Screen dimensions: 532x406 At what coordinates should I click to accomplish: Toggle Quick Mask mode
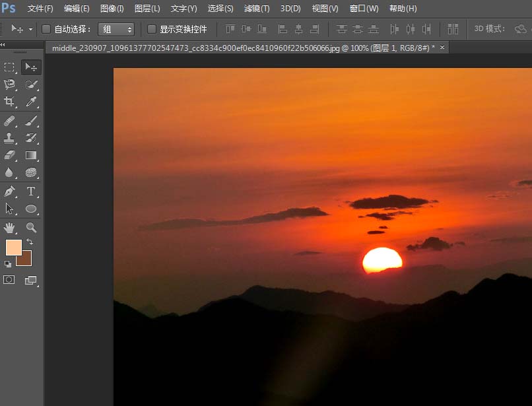[10, 279]
